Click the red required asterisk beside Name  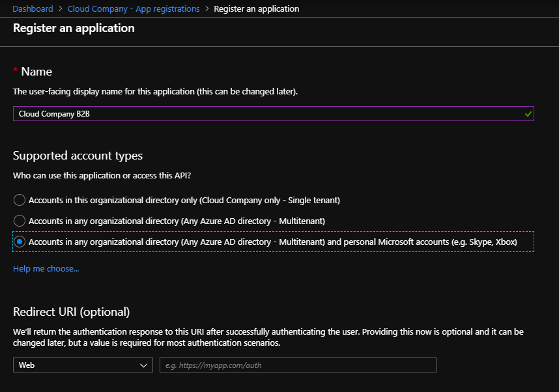pos(16,71)
